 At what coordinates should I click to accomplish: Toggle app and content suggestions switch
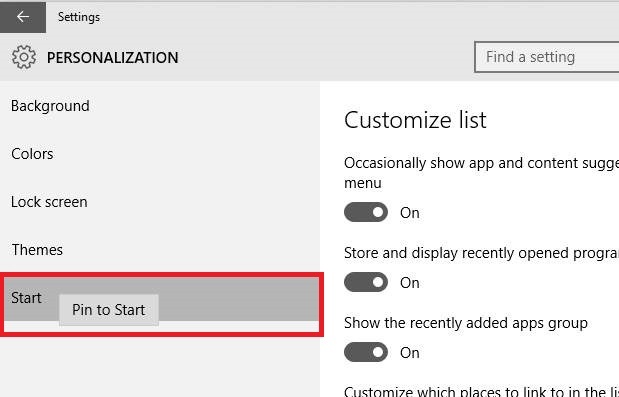click(366, 212)
